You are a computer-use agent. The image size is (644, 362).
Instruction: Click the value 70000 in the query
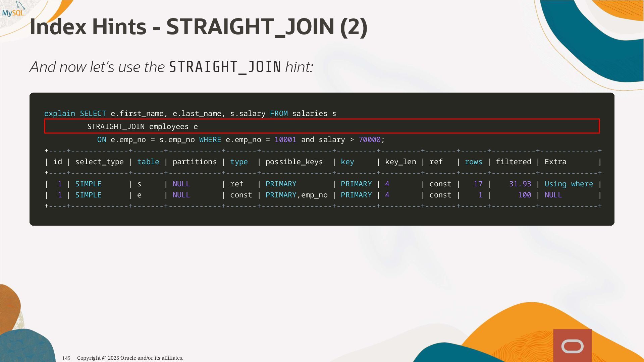369,140
